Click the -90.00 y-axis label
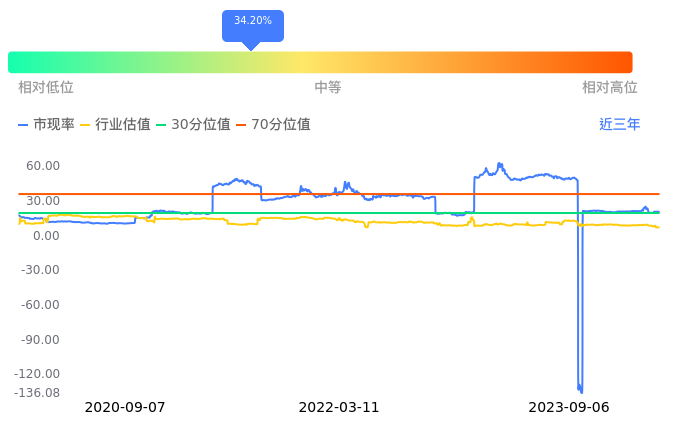Image resolution: width=686 pixels, height=442 pixels. (41, 340)
